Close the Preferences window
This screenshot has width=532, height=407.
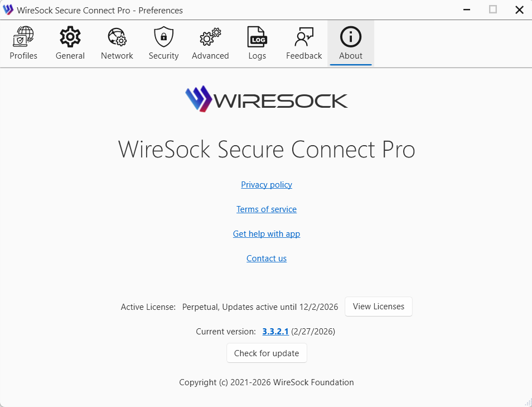519,10
